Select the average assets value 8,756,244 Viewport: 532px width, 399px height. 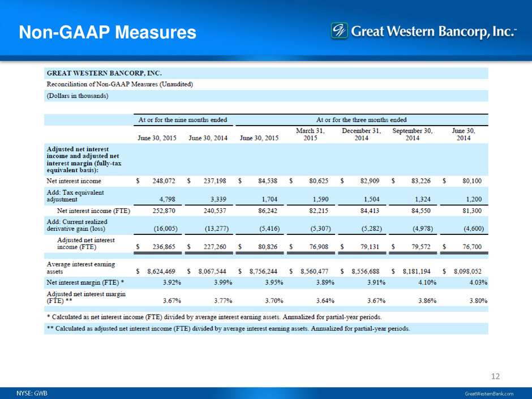click(x=263, y=272)
